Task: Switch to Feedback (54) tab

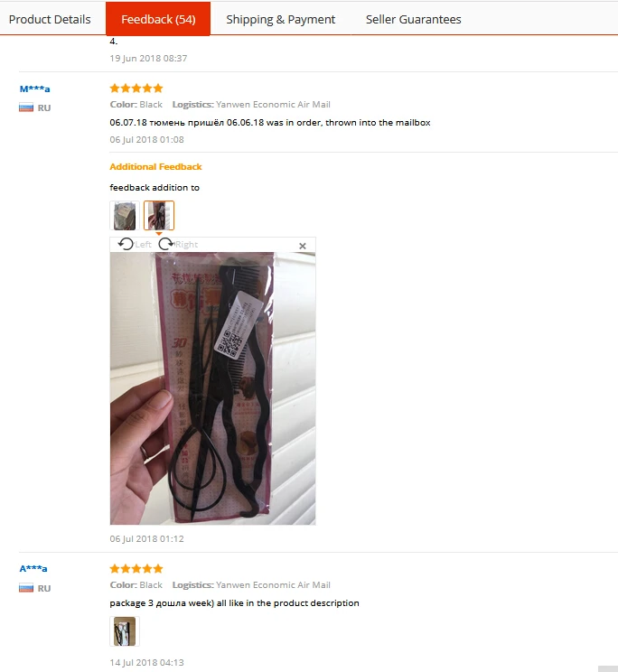Action: (158, 19)
